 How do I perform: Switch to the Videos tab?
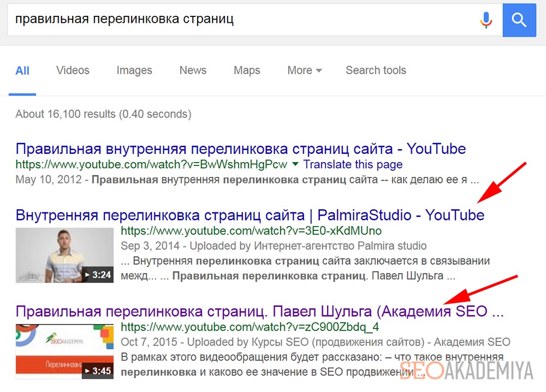73,70
